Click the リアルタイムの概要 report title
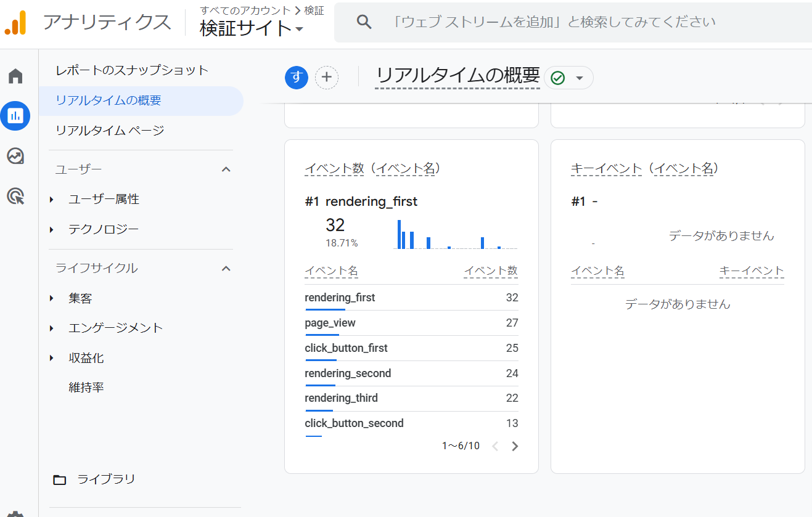The width and height of the screenshot is (812, 517). (457, 76)
